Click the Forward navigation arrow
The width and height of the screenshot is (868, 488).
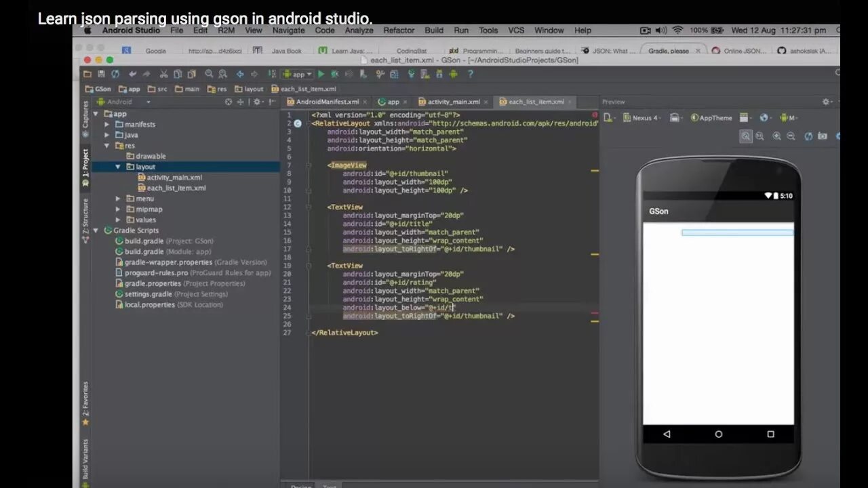[254, 74]
